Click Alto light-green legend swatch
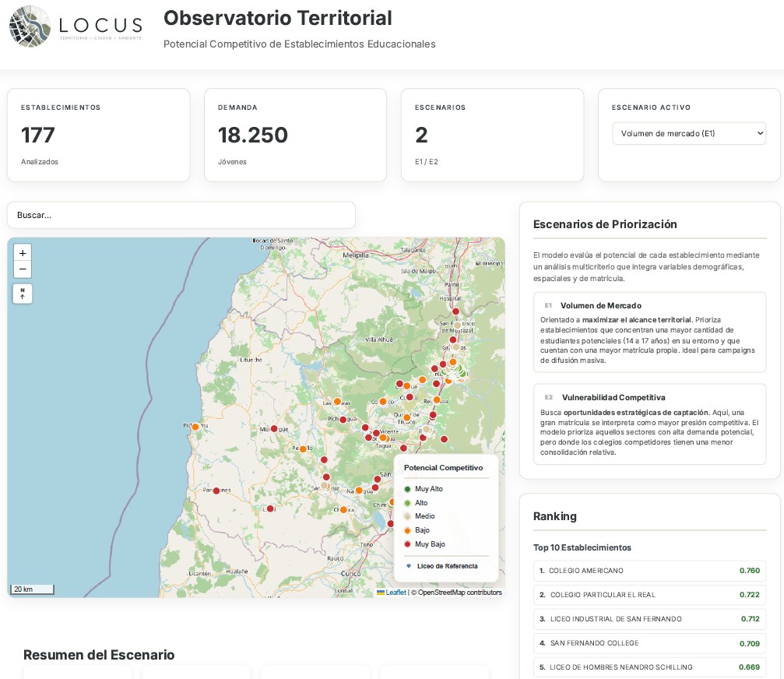The height and width of the screenshot is (679, 784). (x=407, y=503)
